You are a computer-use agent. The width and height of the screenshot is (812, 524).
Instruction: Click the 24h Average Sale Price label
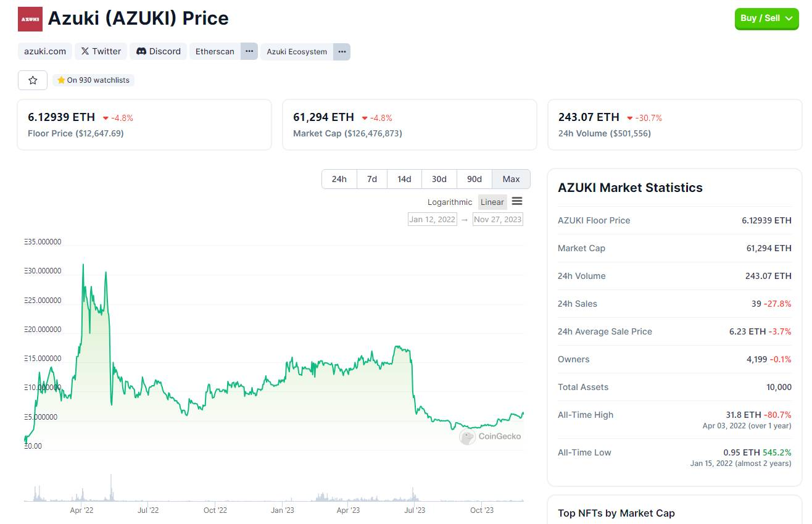pos(605,331)
